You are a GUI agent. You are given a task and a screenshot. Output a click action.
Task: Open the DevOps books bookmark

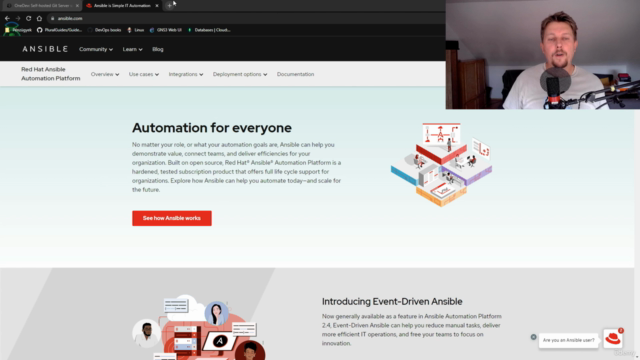[x=104, y=30]
